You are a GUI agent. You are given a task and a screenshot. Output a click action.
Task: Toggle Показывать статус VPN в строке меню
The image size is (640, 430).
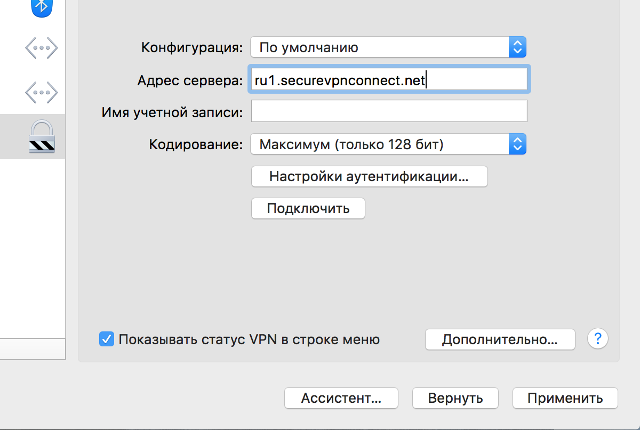tap(106, 339)
